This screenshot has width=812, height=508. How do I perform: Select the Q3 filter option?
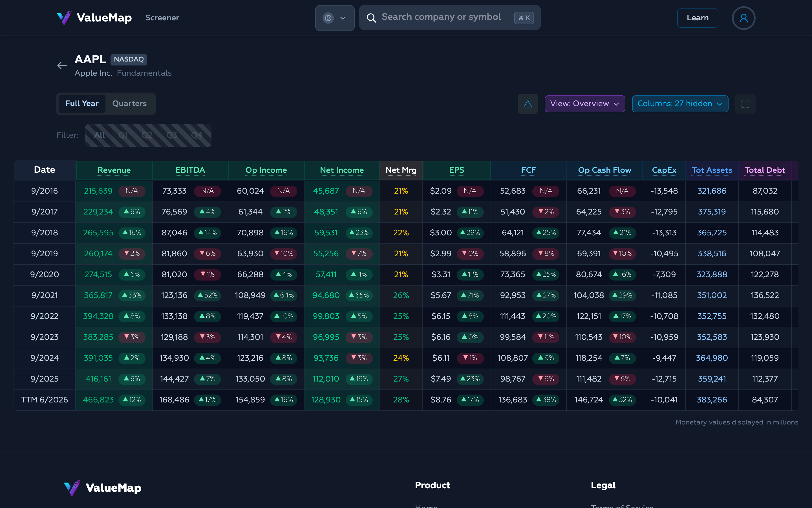point(171,135)
